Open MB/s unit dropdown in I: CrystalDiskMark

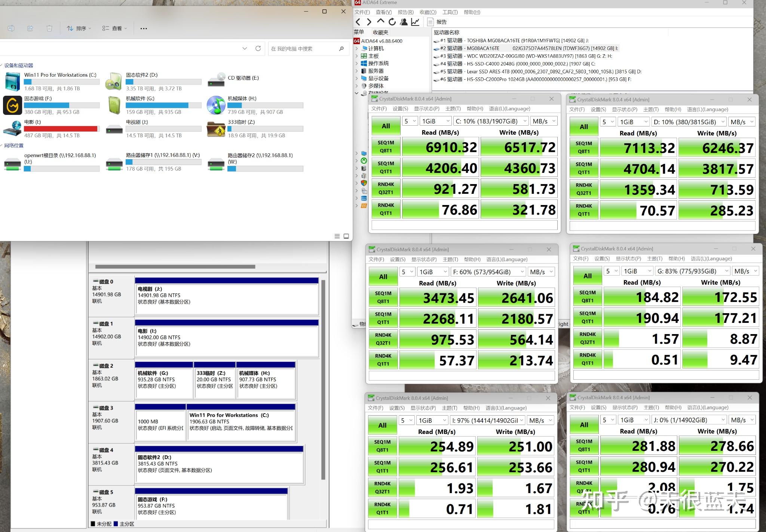[540, 421]
